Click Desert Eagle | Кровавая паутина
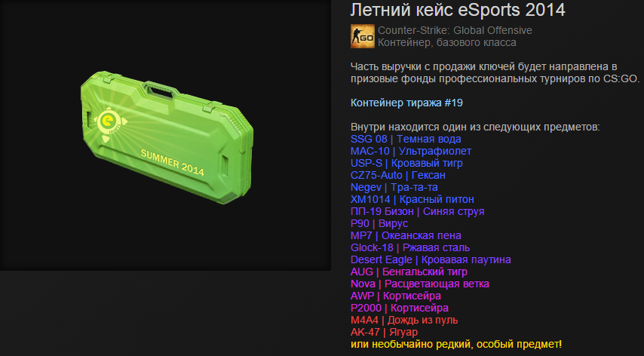Viewport: 644px width, 356px height. [431, 260]
